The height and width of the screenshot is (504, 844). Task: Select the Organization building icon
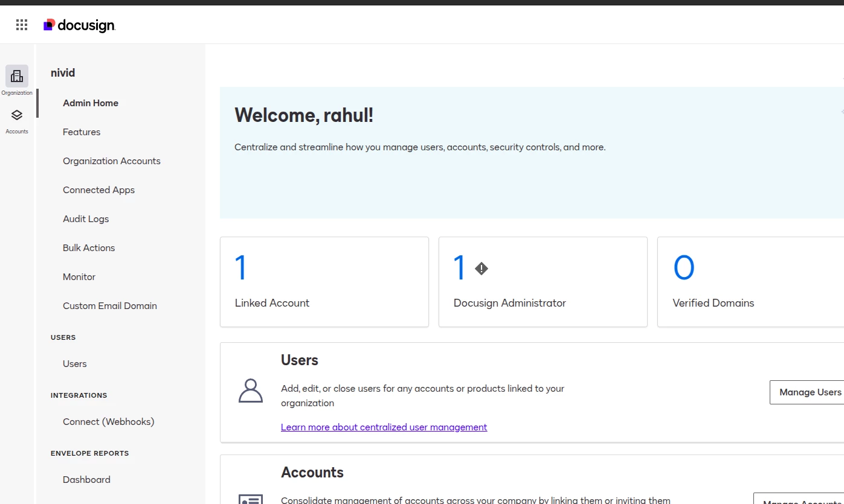coord(17,76)
